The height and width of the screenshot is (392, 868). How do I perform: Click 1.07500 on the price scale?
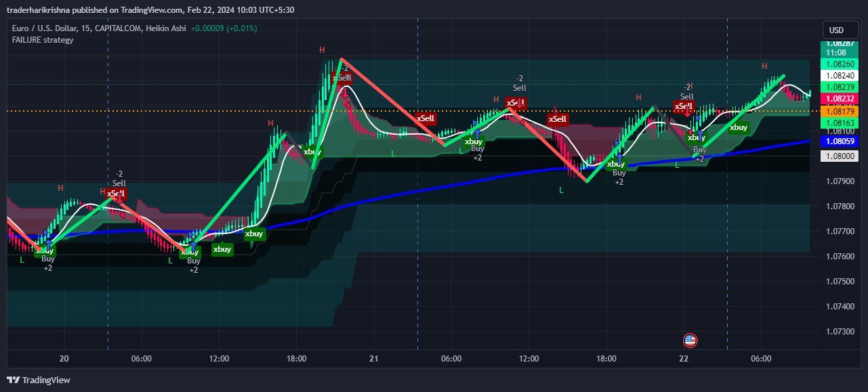[840, 281]
